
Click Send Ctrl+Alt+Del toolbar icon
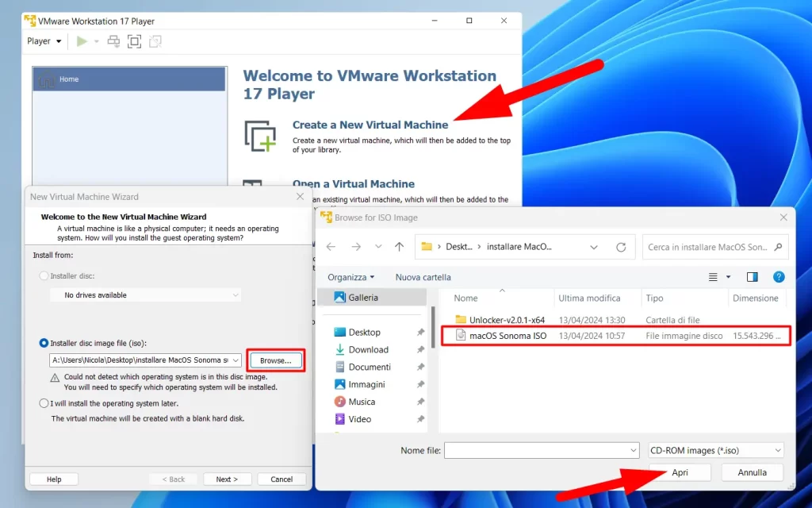(x=113, y=41)
